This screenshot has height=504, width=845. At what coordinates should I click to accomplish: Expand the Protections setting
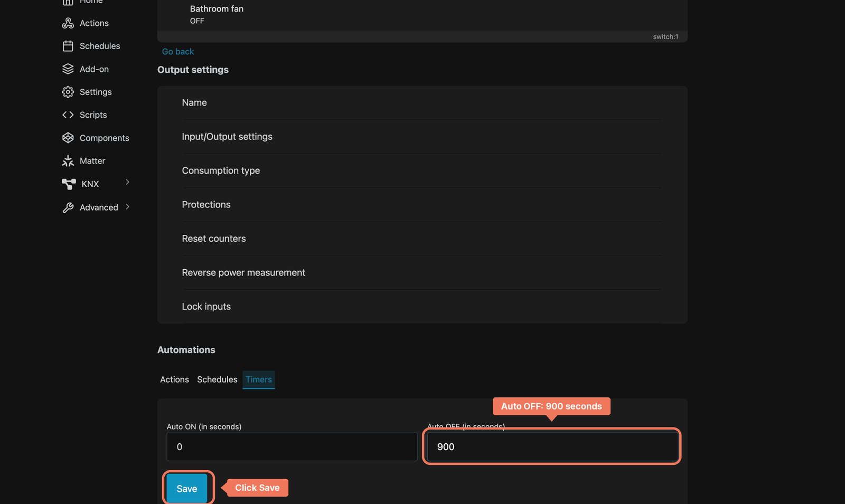coord(421,205)
